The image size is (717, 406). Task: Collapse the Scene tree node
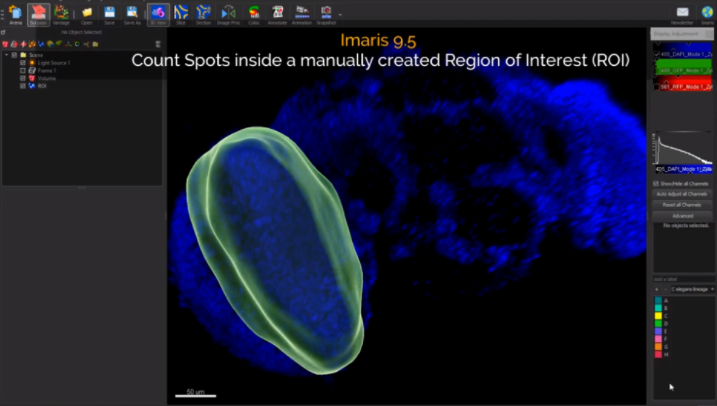point(6,55)
